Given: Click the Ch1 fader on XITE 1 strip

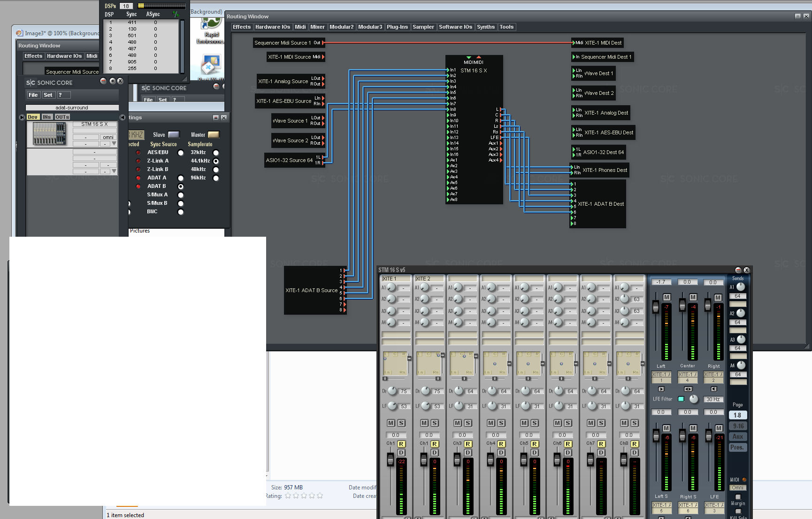Looking at the screenshot, I should 390,459.
